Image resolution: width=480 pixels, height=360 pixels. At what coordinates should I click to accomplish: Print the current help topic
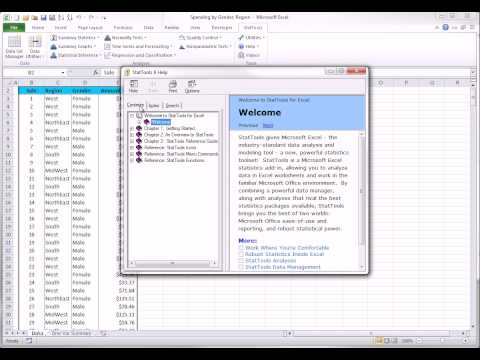click(173, 86)
